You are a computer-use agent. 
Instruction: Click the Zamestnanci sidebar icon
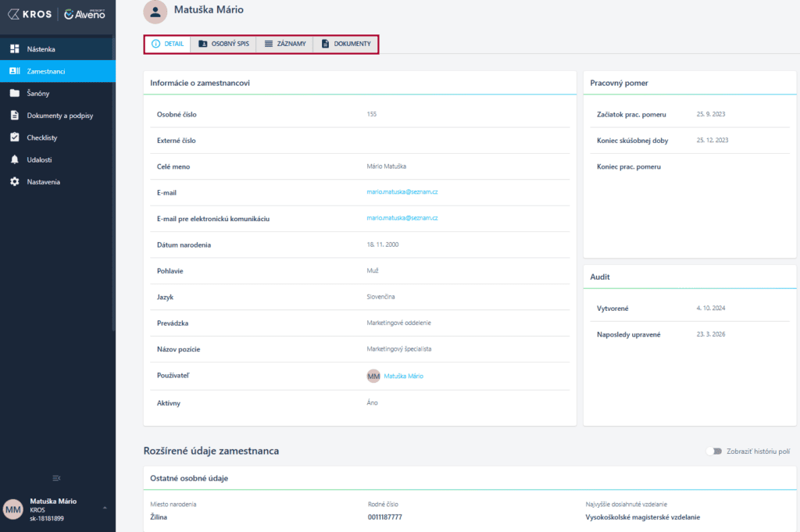click(14, 71)
